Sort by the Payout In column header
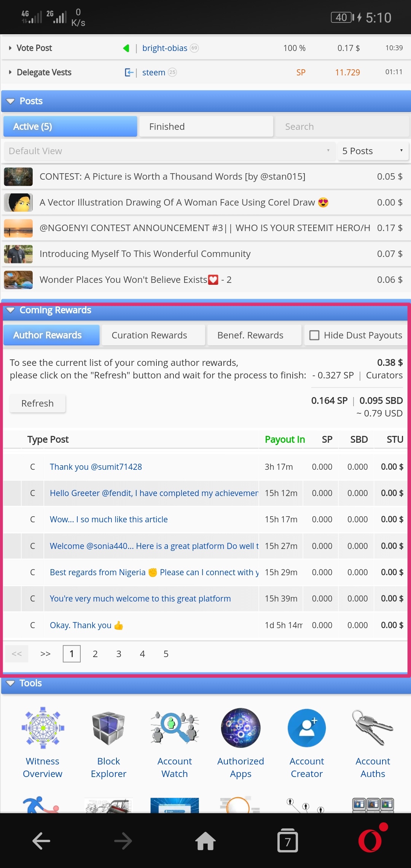This screenshot has width=411, height=868. pyautogui.click(x=285, y=440)
